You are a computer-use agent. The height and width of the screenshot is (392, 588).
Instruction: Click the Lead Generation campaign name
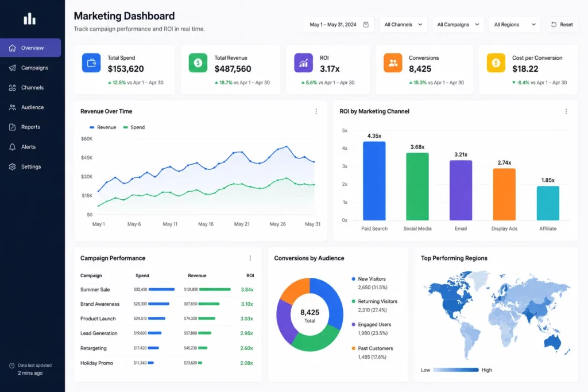(x=99, y=333)
